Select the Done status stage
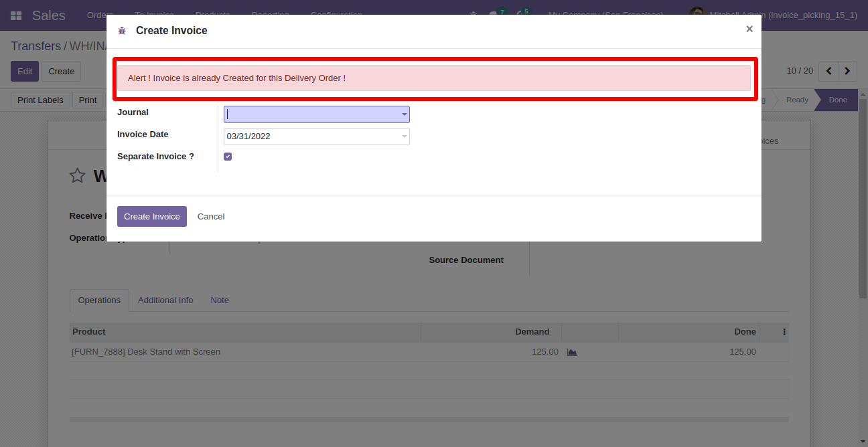Image resolution: width=868 pixels, height=447 pixels. pyautogui.click(x=838, y=100)
